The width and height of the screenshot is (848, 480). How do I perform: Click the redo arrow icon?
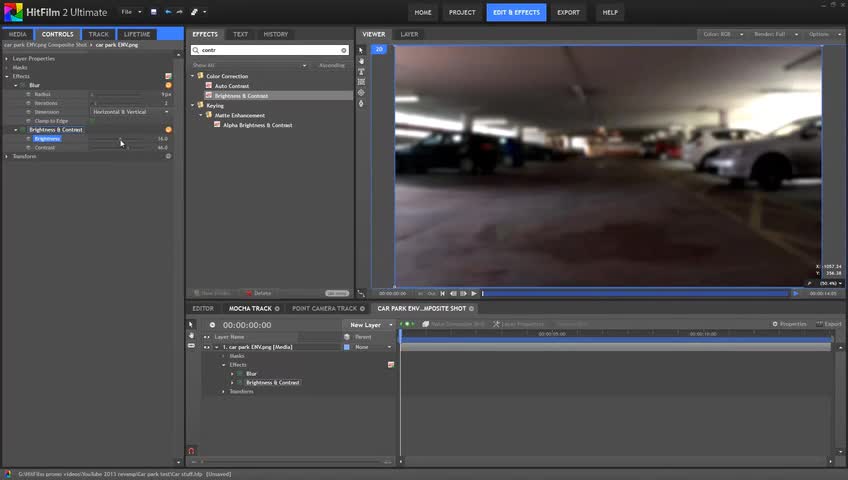(x=180, y=12)
